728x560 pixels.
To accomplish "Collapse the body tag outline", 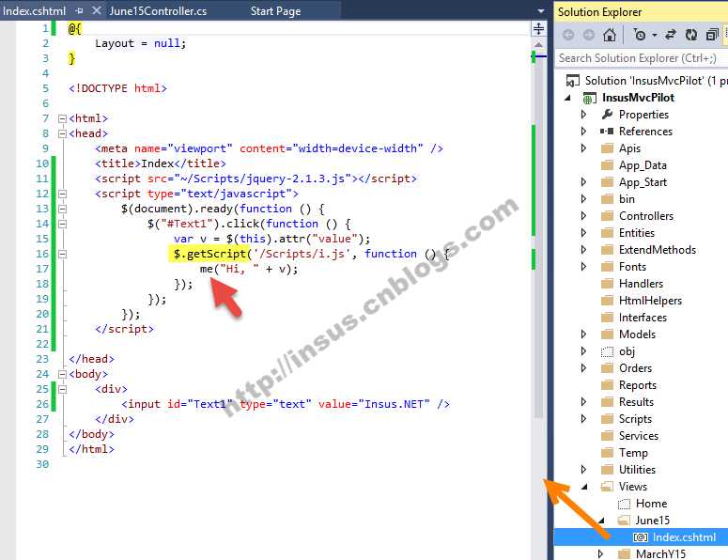I will pos(62,374).
